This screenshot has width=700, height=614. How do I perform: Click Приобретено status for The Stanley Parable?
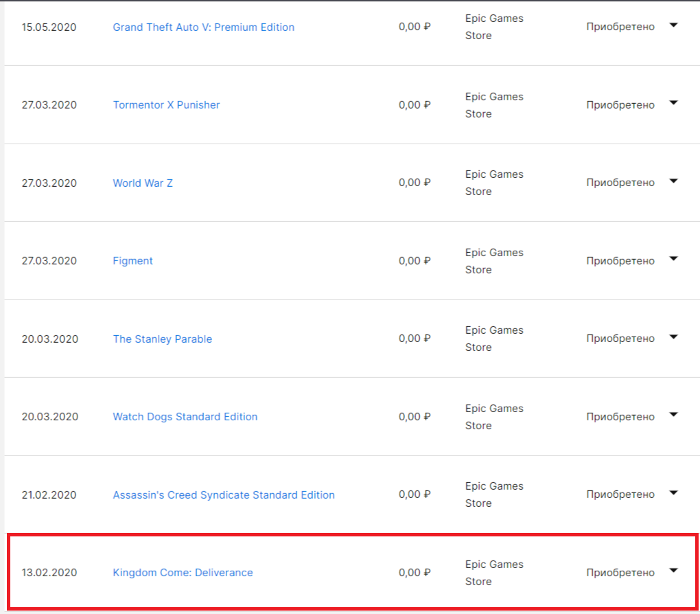(x=620, y=339)
